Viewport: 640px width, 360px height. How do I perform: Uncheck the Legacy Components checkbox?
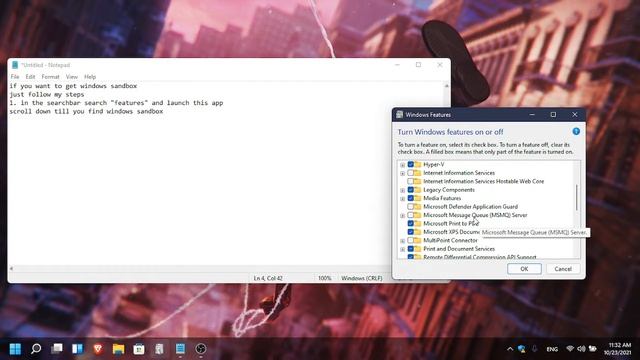coord(411,190)
